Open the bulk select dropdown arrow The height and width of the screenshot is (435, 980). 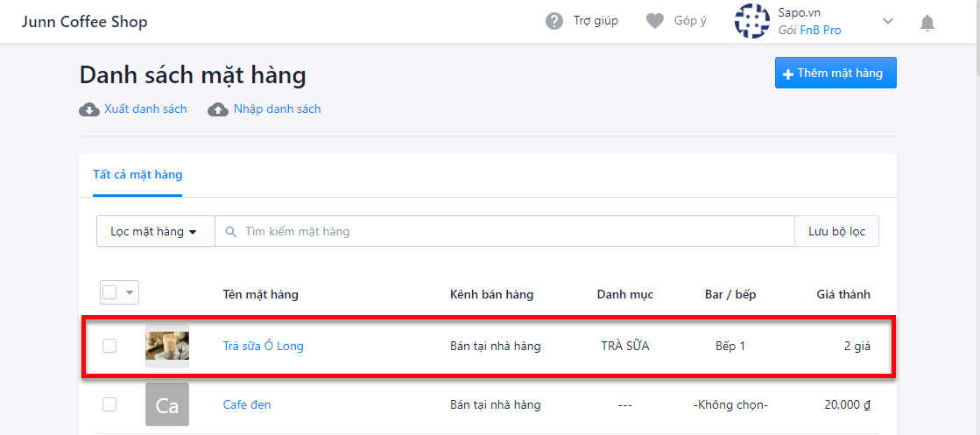point(130,291)
